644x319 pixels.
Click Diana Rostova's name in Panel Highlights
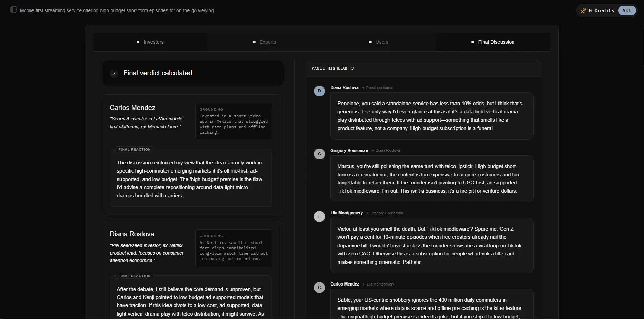[x=344, y=88]
